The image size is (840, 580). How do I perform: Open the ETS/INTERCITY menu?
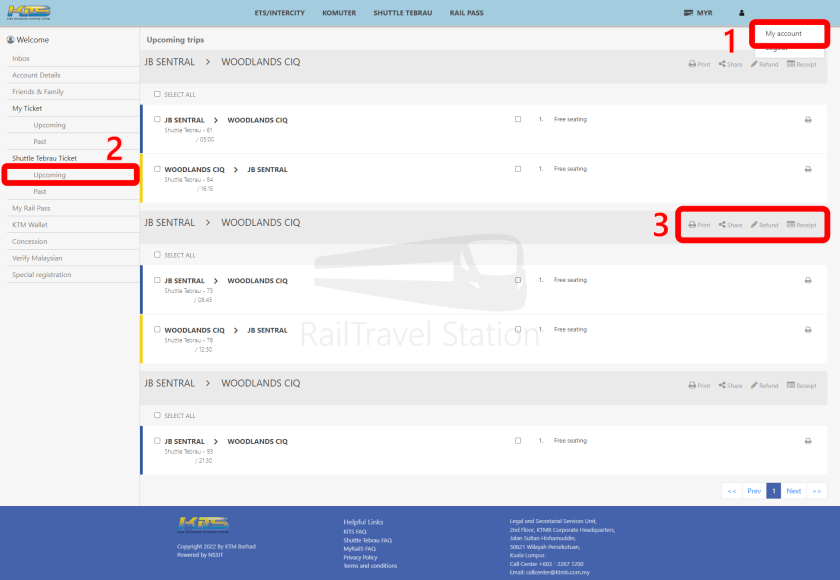280,13
